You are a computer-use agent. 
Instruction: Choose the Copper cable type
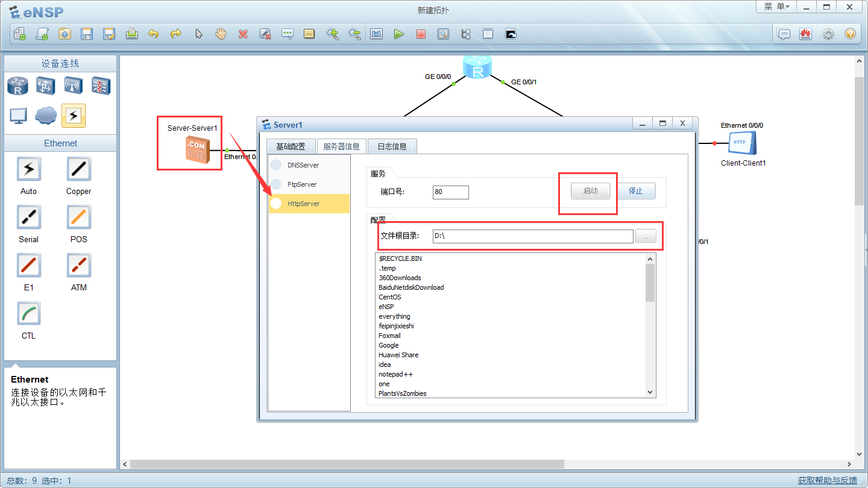[x=78, y=169]
